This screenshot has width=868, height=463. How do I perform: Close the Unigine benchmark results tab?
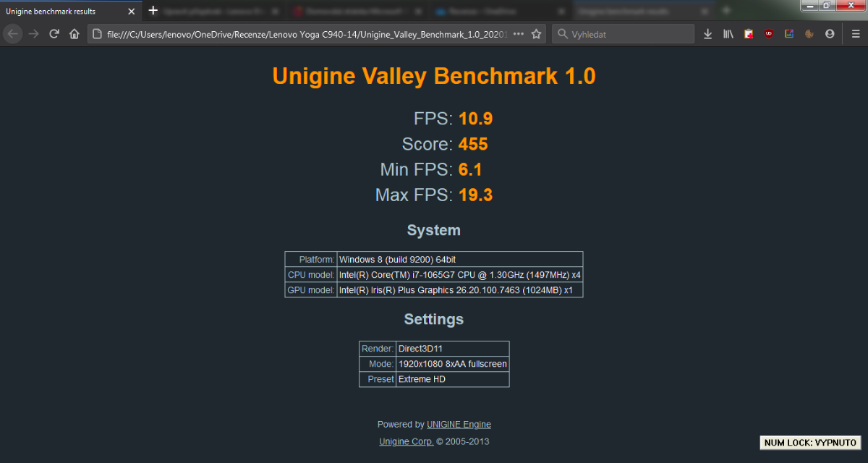click(132, 11)
